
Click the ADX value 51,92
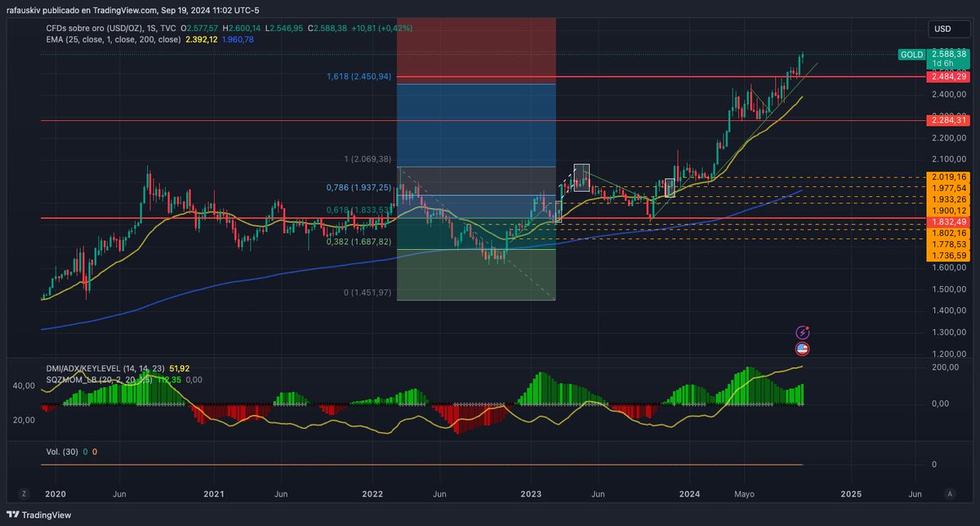pyautogui.click(x=179, y=368)
